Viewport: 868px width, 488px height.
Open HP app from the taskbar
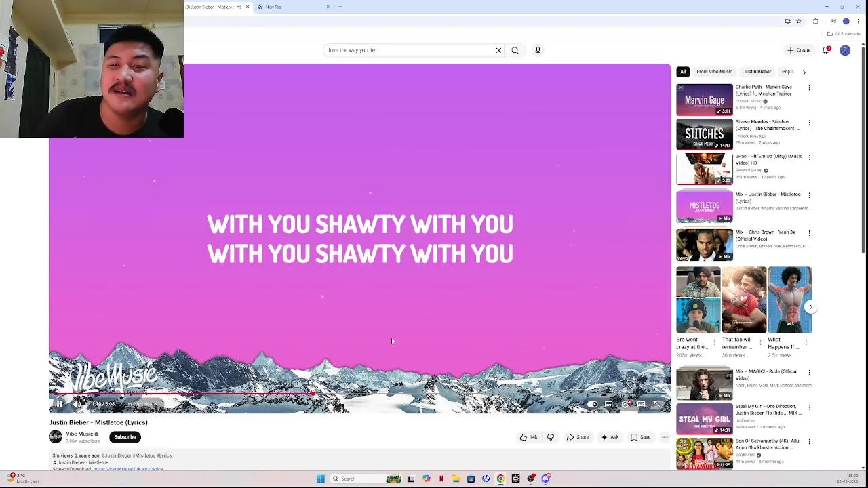point(486,479)
